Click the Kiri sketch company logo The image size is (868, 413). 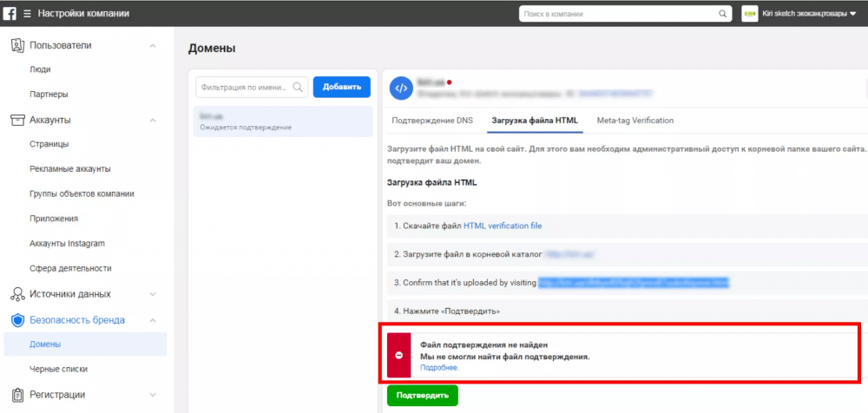tap(749, 14)
